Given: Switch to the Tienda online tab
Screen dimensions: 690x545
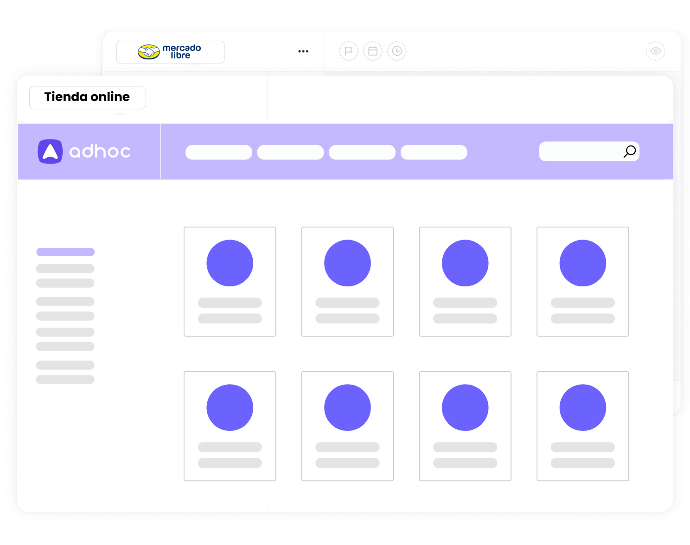Looking at the screenshot, I should (x=87, y=97).
